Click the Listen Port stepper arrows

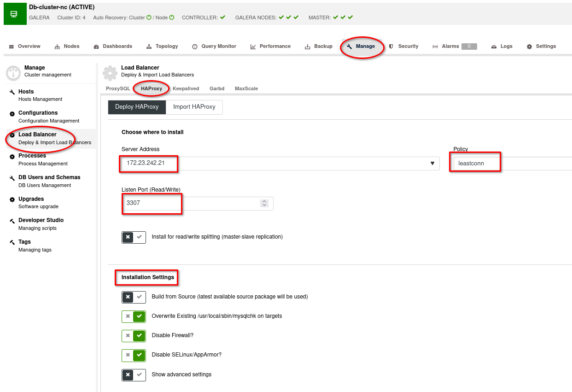click(264, 203)
